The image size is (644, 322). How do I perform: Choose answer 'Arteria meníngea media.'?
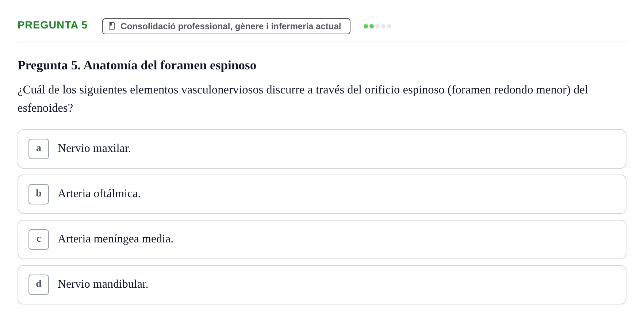tap(115, 239)
